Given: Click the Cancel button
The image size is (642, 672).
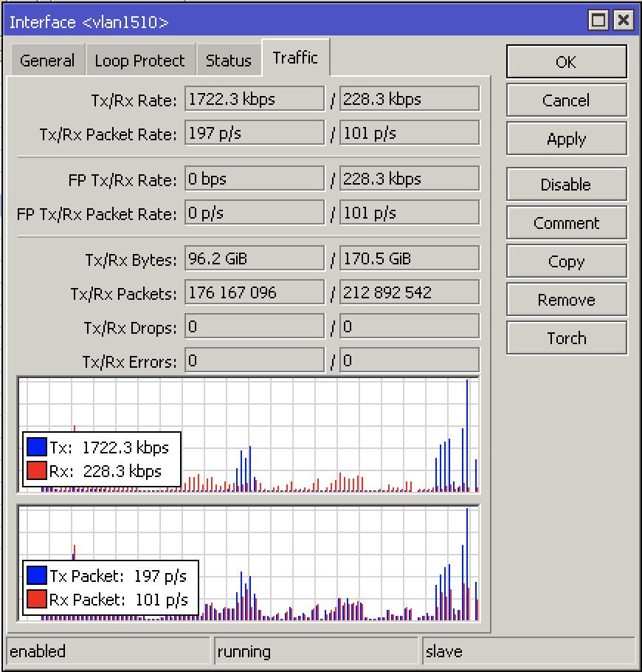Looking at the screenshot, I should coord(567,100).
